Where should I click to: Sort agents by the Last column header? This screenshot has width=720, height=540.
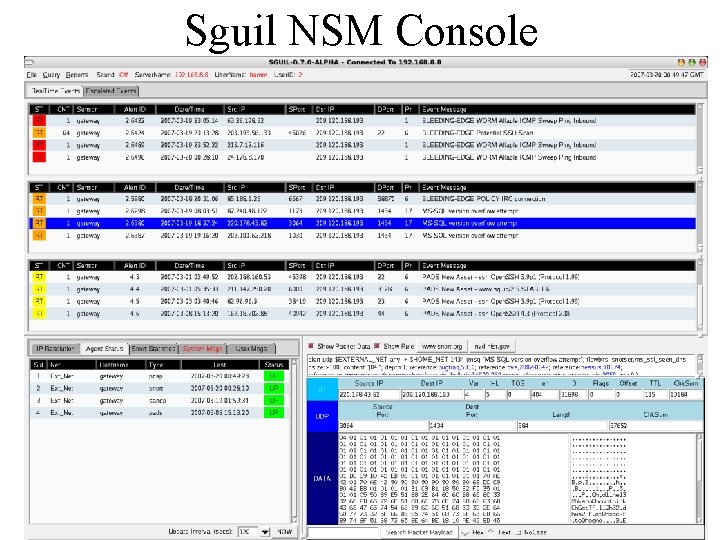(x=220, y=365)
